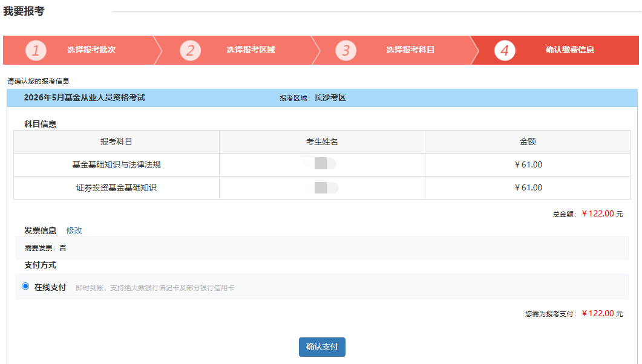The image size is (642, 364).
Task: Click the 证券投资基金基础知识 subject cell
Action: [x=116, y=187]
